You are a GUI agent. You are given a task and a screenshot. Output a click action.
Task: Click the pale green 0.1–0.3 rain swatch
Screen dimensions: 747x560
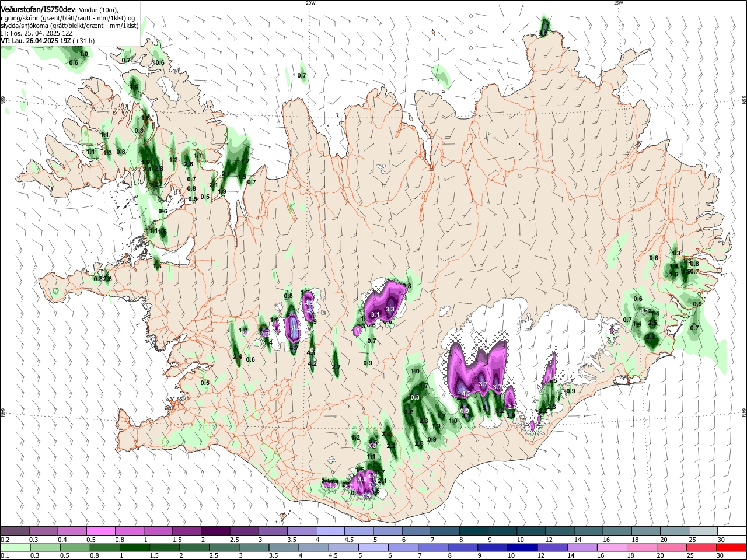(x=15, y=547)
